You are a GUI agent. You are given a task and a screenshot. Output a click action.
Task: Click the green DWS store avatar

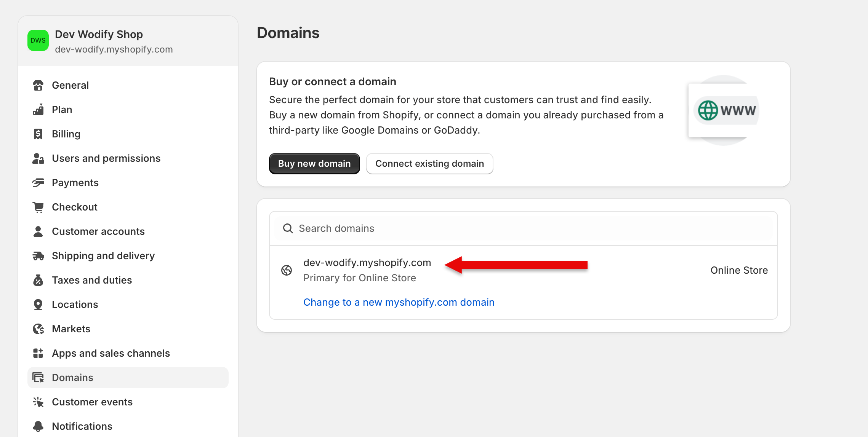coord(38,40)
